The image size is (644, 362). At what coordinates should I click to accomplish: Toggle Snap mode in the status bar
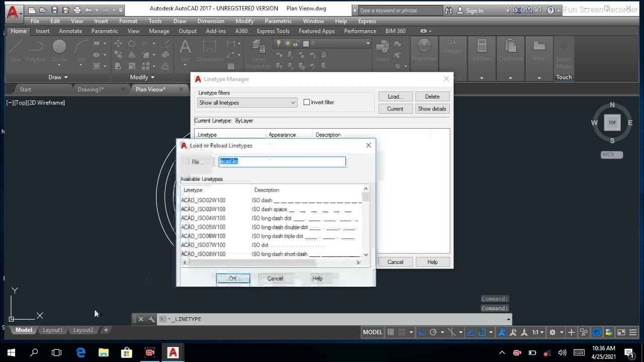click(x=403, y=332)
